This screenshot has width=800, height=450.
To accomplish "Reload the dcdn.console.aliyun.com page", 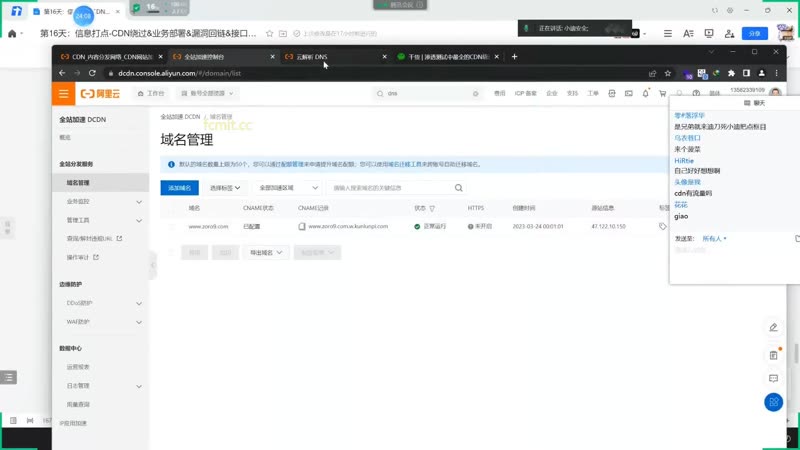I will click(92, 73).
